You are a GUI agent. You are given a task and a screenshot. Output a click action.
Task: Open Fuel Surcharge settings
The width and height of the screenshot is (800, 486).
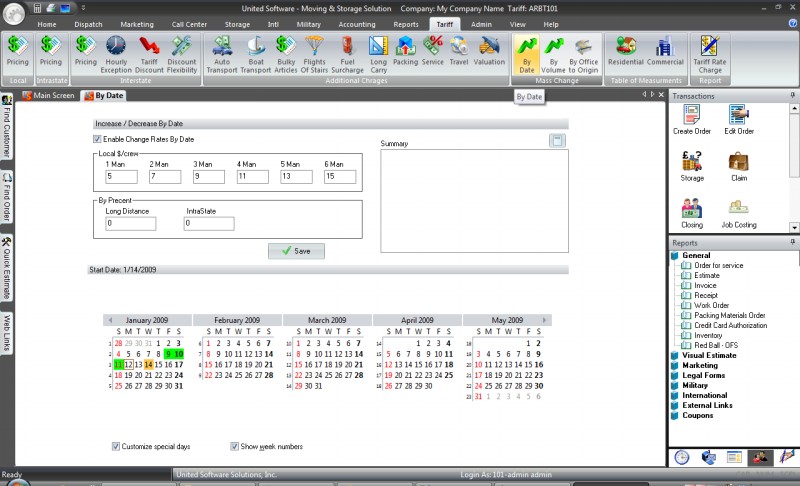(347, 54)
